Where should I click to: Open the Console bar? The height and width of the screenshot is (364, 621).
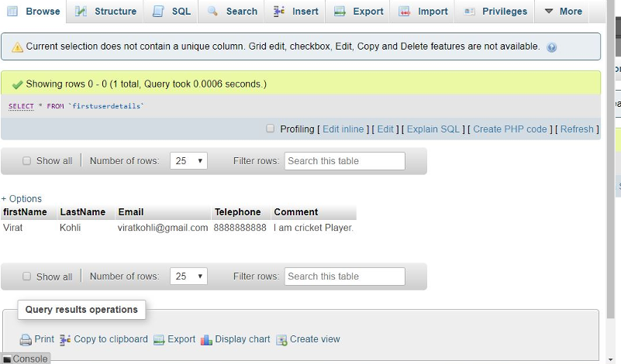[x=26, y=359]
